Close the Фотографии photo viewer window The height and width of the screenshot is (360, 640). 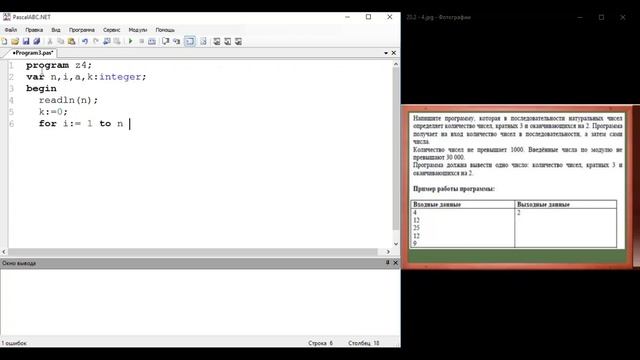[622, 17]
